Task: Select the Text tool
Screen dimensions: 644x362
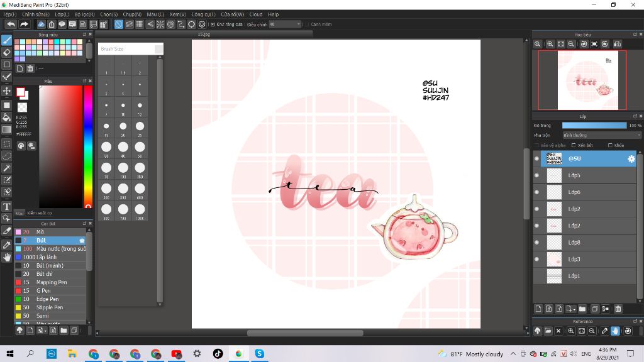Action: pyautogui.click(x=6, y=206)
